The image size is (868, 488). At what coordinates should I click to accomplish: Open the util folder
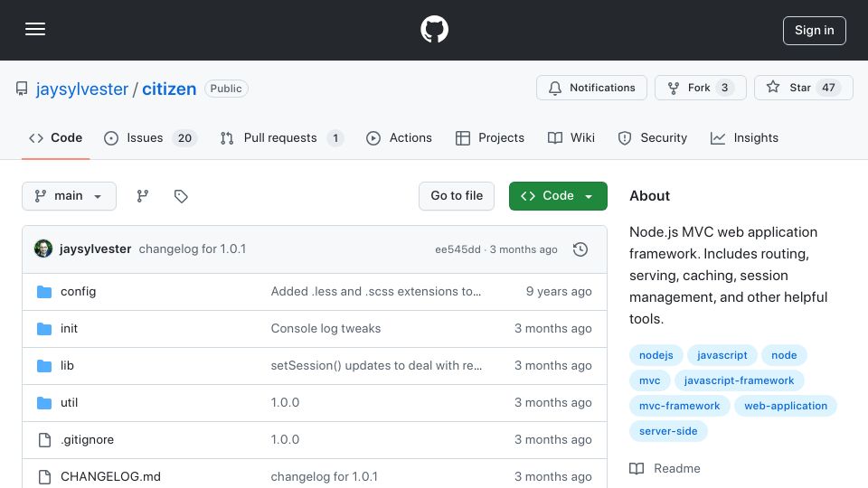click(70, 403)
